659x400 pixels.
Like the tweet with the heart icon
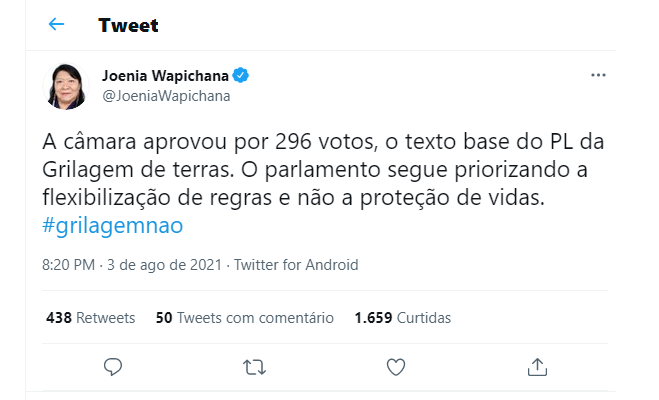[395, 366]
